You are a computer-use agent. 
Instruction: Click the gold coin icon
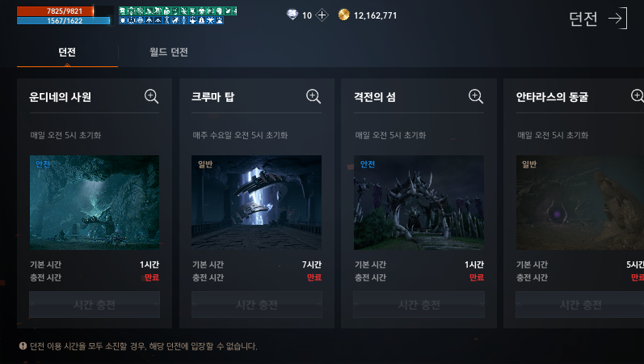coord(343,15)
